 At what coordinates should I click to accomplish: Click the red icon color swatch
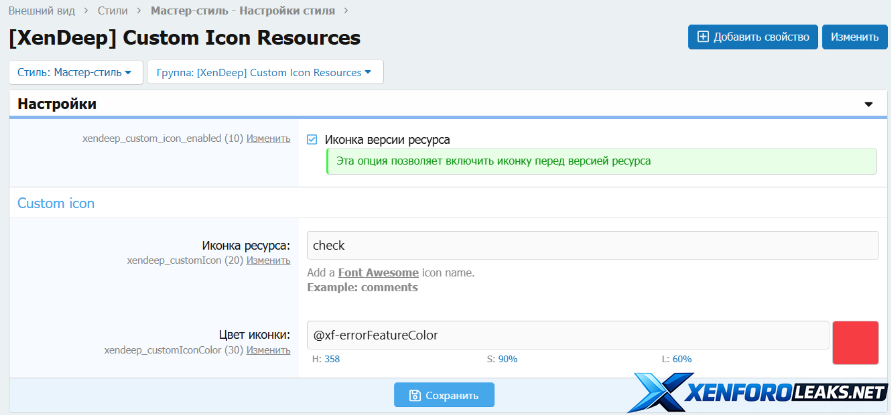854,343
